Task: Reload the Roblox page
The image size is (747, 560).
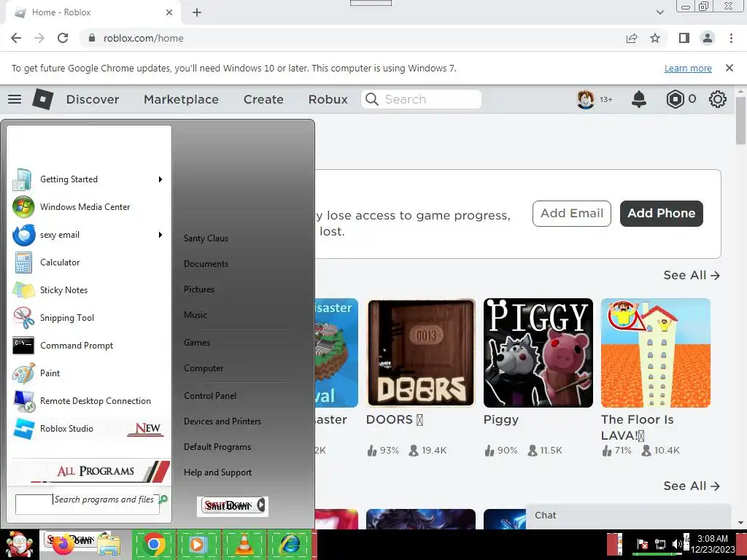Action: (x=63, y=38)
